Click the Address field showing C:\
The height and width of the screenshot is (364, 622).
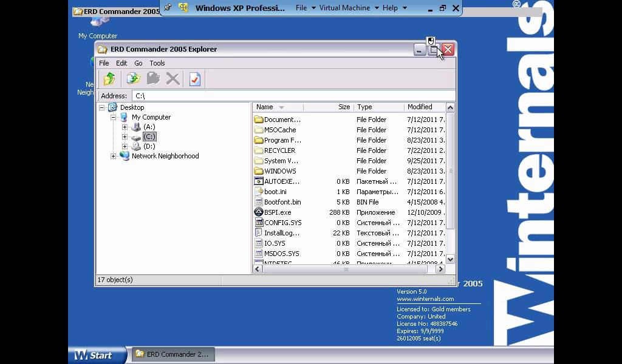tap(293, 96)
